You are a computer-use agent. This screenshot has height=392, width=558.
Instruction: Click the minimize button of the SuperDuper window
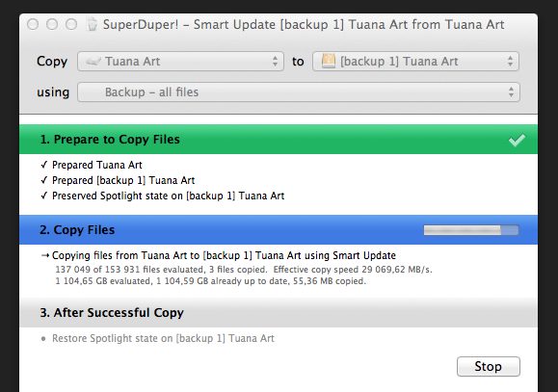pyautogui.click(x=52, y=24)
